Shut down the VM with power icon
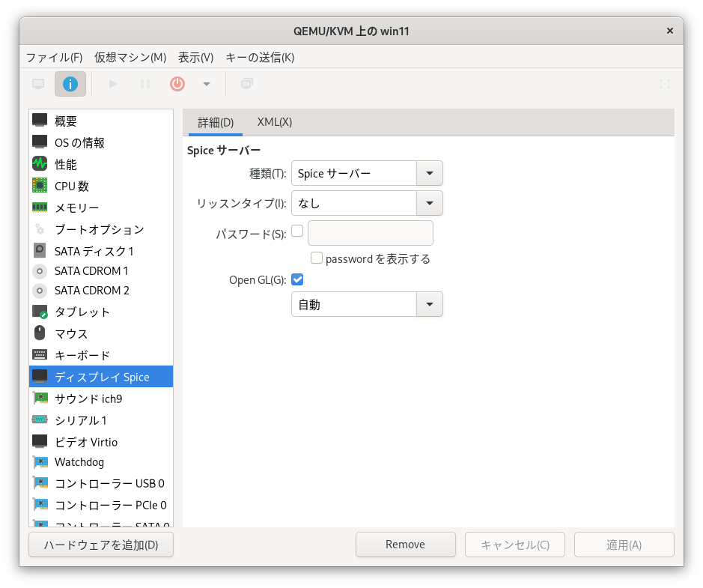The image size is (703, 588). click(177, 84)
